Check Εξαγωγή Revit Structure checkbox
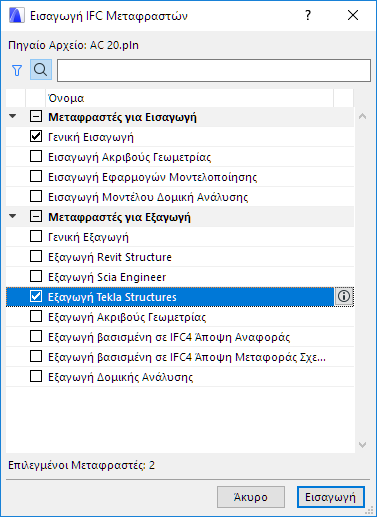The height and width of the screenshot is (517, 377). pyautogui.click(x=36, y=257)
